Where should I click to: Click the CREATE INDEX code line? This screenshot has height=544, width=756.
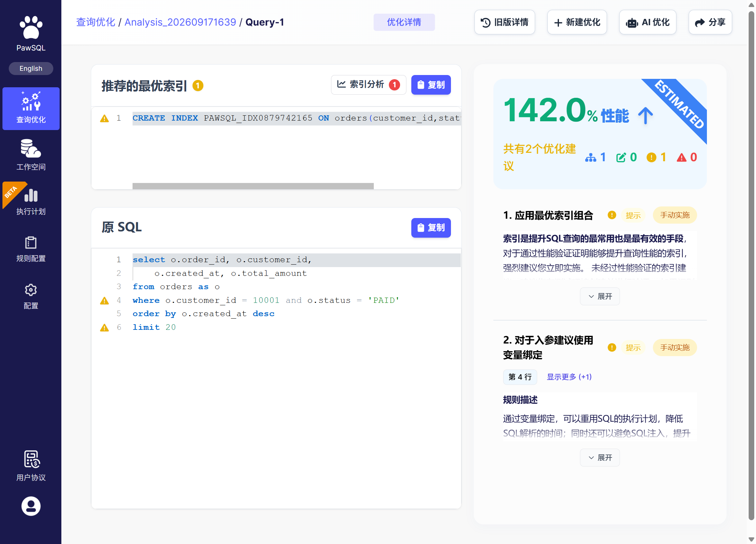pos(296,118)
